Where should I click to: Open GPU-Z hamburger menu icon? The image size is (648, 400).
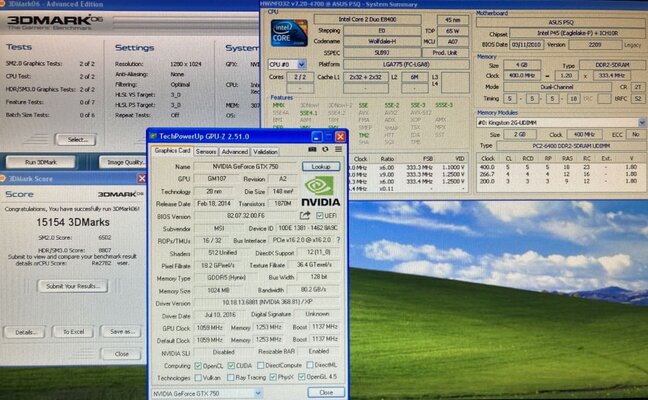pyautogui.click(x=338, y=150)
